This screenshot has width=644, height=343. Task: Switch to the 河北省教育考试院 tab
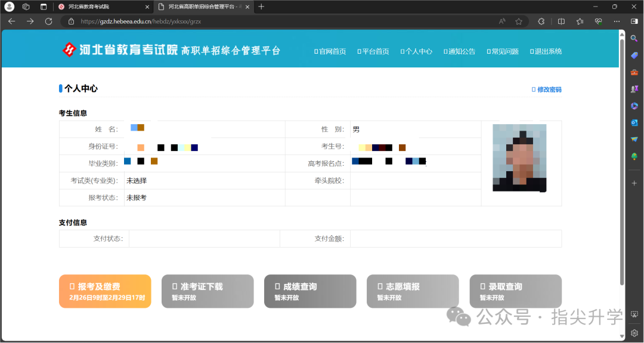pos(104,7)
